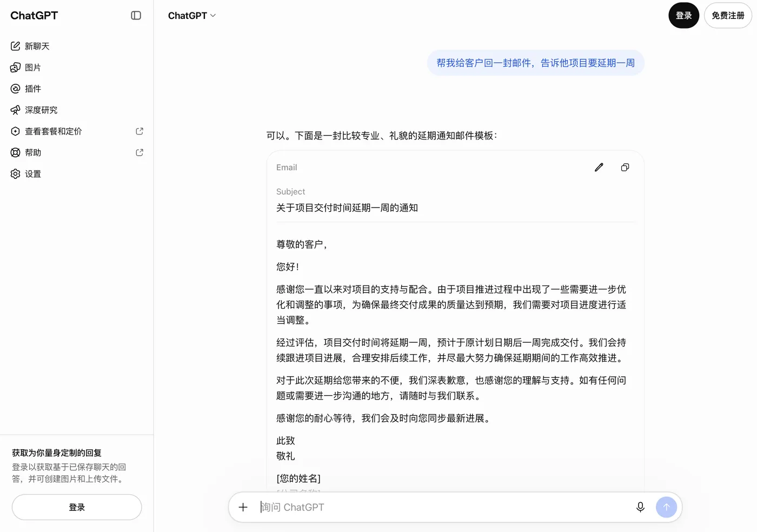
Task: Click the 深度研究 telescope icon
Action: (16, 110)
